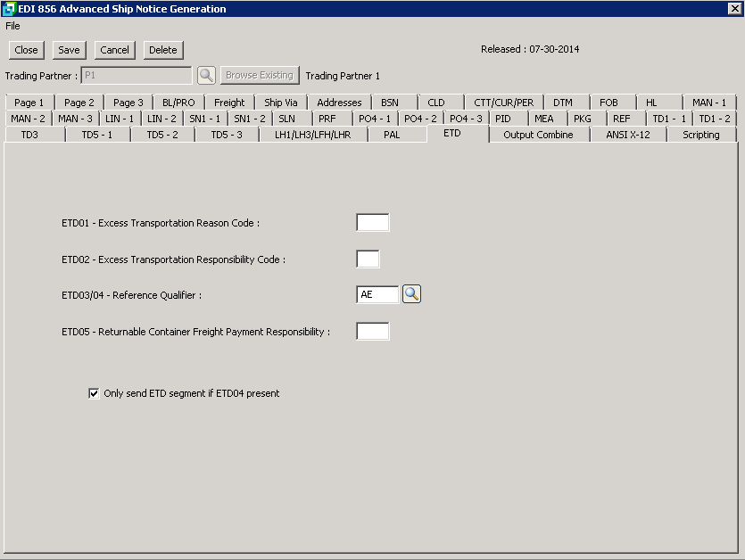This screenshot has width=745, height=560.
Task: Click the Delete button
Action: [x=163, y=50]
